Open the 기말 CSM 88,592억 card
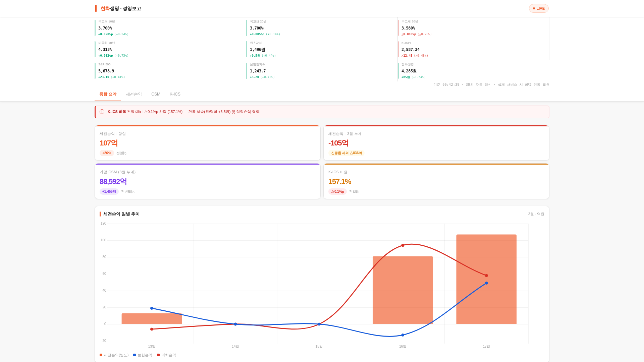Viewport: 644px width, 362px height. 208,181
